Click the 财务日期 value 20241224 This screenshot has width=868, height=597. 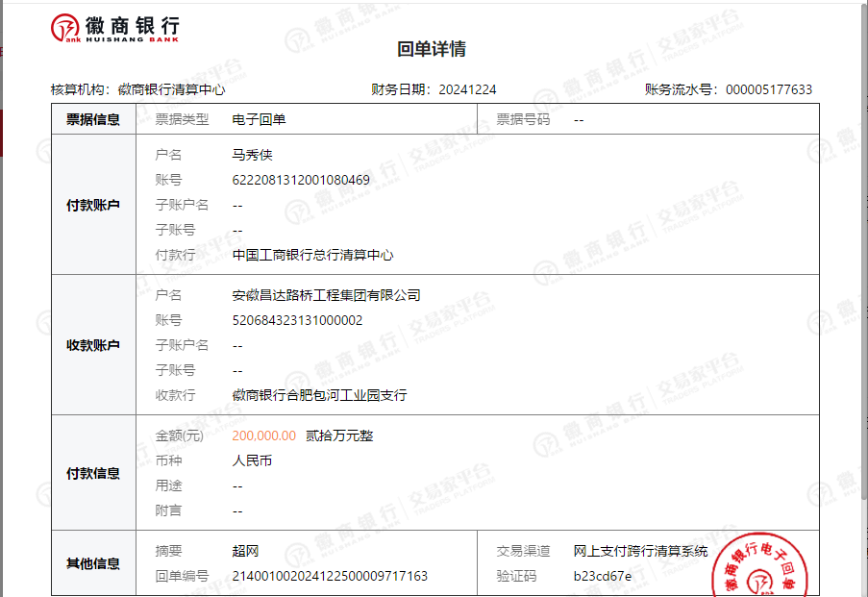[467, 89]
